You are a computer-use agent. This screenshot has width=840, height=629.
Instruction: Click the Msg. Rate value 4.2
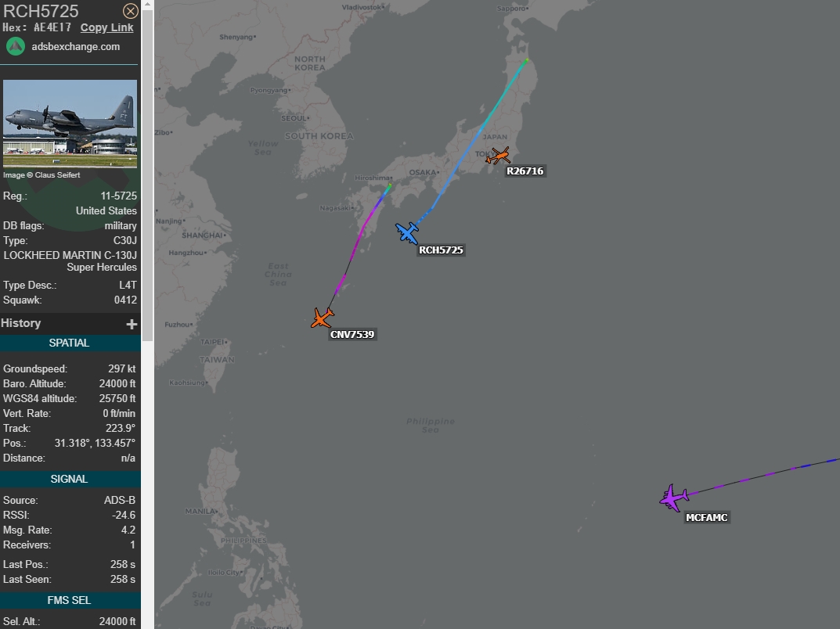click(x=128, y=530)
